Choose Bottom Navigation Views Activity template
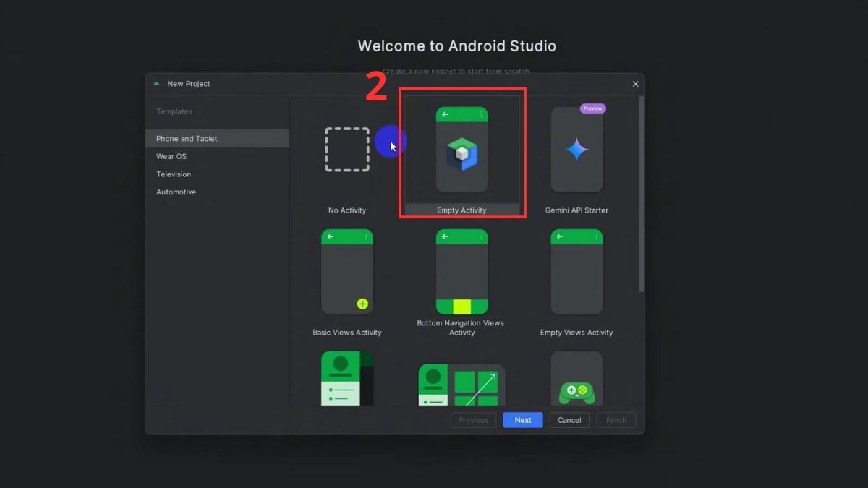This screenshot has height=488, width=868. coord(461,272)
